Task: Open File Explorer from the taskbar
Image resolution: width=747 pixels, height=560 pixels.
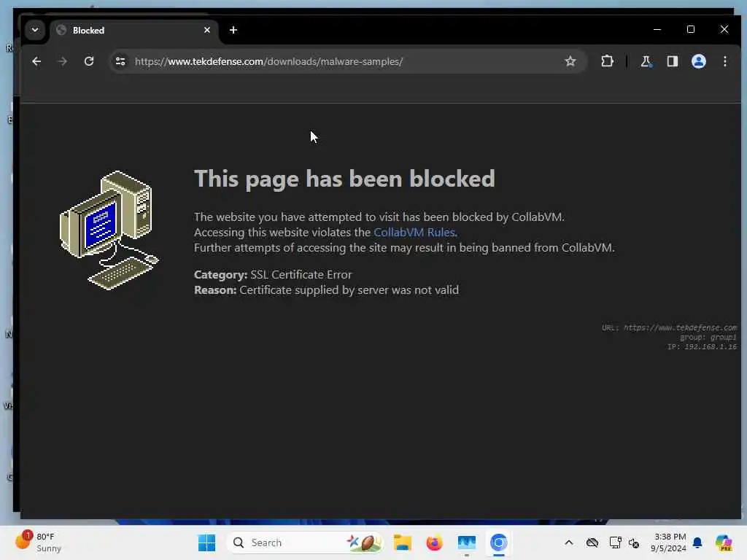Action: (402, 542)
